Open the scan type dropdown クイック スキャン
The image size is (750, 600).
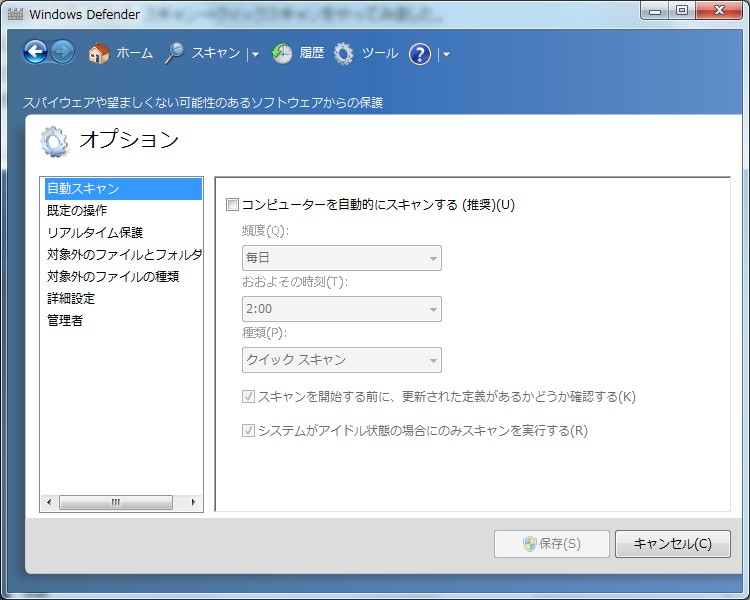click(x=341, y=360)
